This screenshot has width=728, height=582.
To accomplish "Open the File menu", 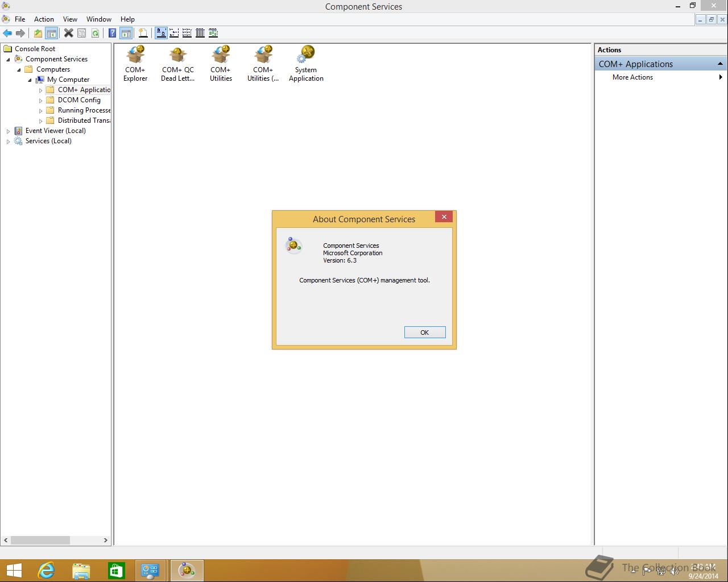I will click(x=20, y=19).
